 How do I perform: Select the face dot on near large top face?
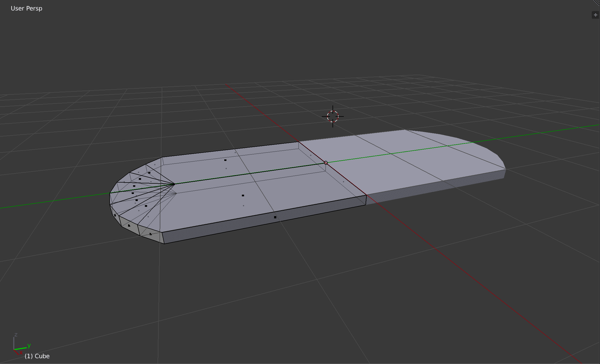pos(243,195)
